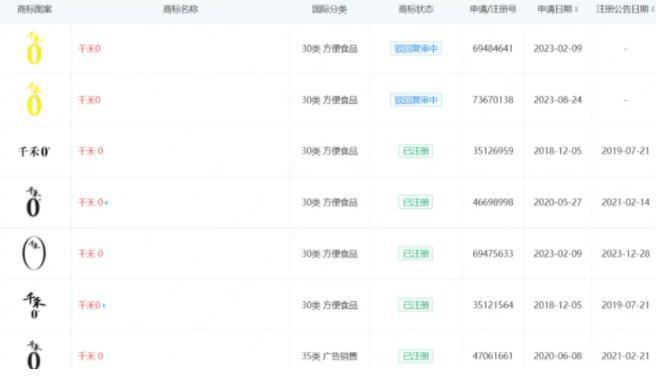Open 千禾 0 name link in row 47061661
This screenshot has height=391, width=656.
coord(91,356)
